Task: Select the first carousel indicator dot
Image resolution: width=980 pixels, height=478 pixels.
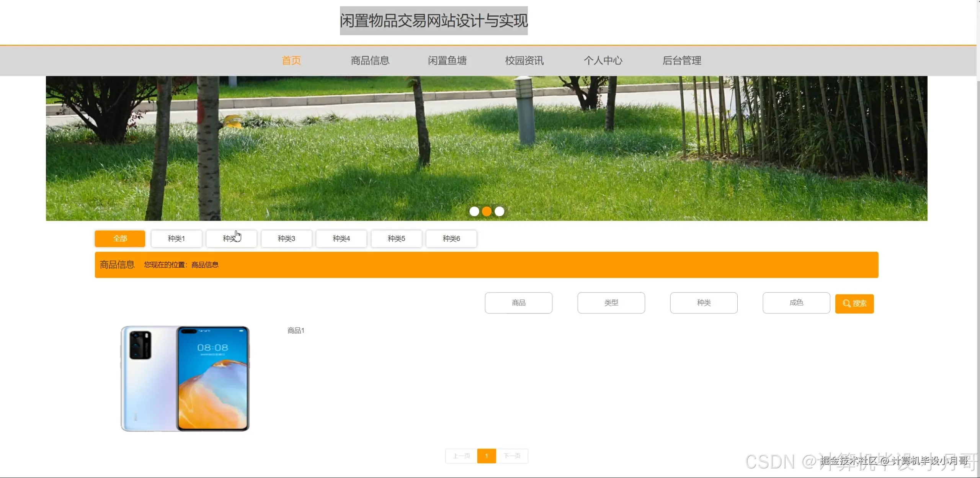Action: coord(474,211)
